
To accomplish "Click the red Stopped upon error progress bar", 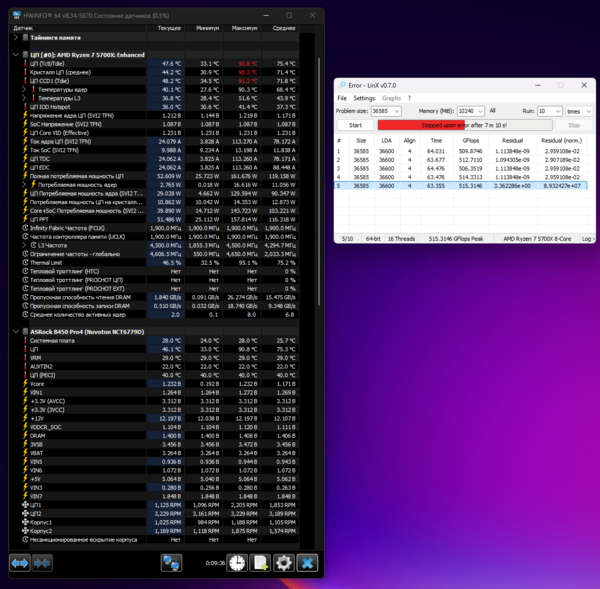I will 465,125.
